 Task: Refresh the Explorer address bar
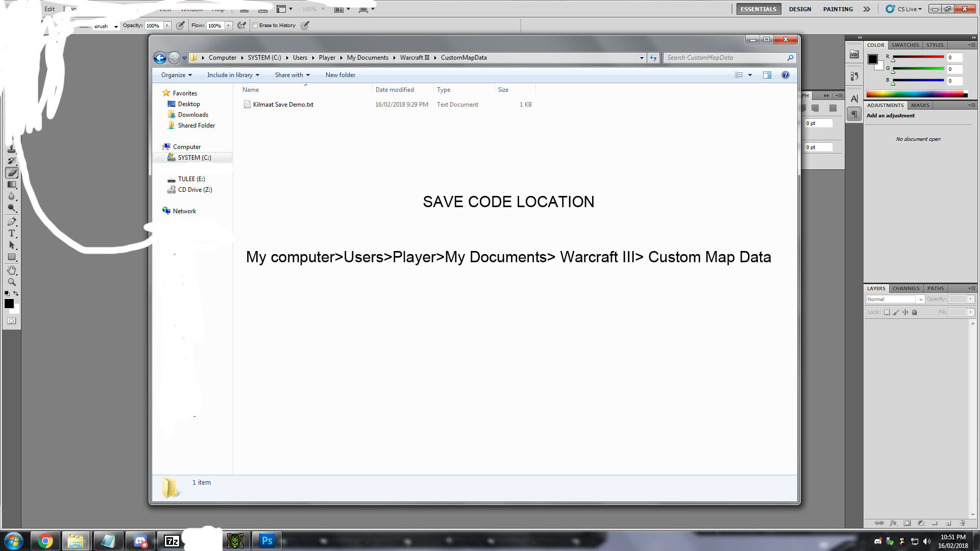click(653, 58)
